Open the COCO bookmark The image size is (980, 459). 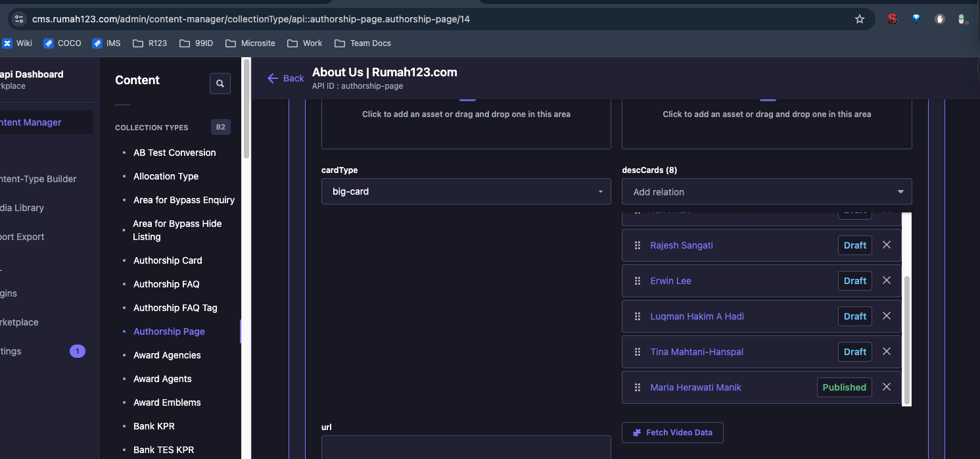tap(62, 43)
